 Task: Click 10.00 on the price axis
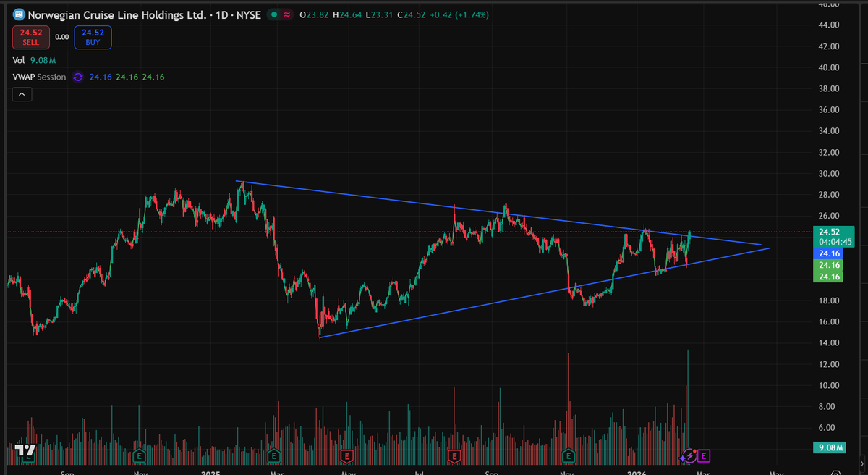tap(828, 385)
